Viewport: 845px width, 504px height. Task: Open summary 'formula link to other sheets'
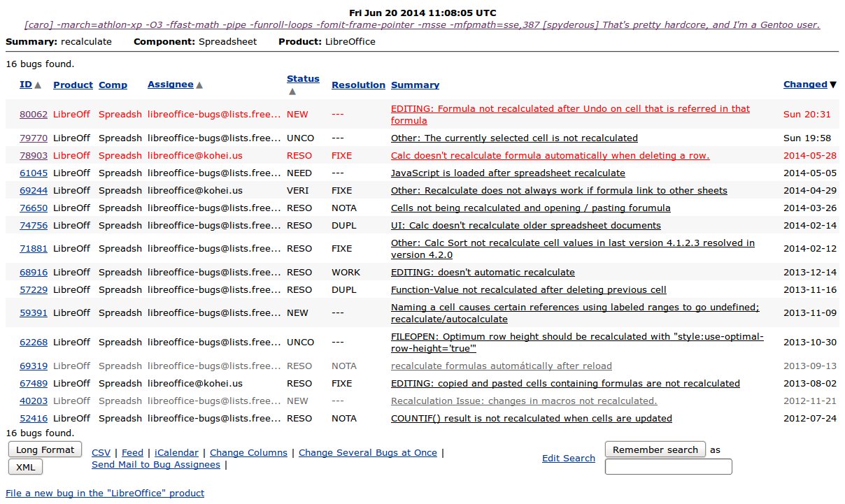pyautogui.click(x=559, y=190)
